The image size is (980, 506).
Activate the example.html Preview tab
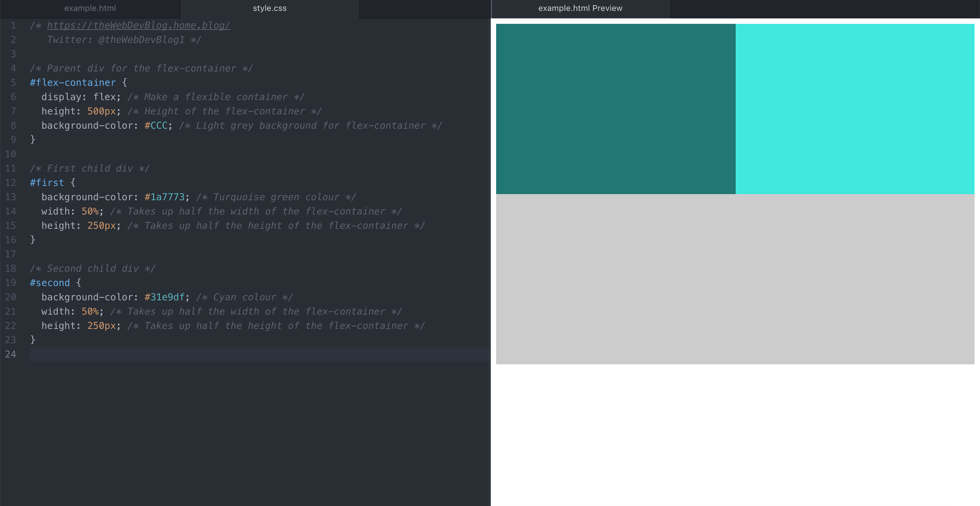pos(580,9)
